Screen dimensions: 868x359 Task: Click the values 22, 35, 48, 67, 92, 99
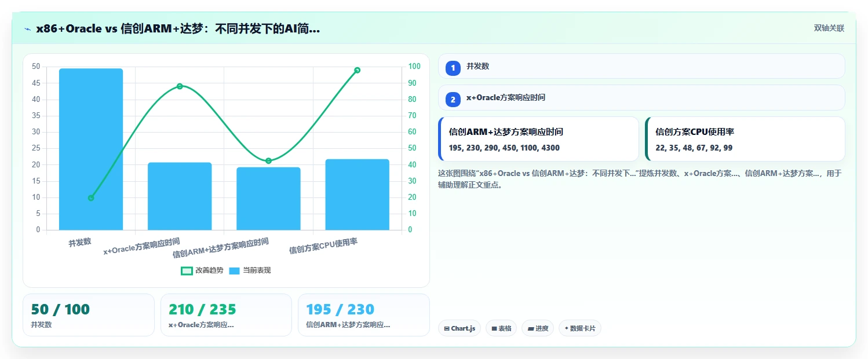click(x=694, y=148)
